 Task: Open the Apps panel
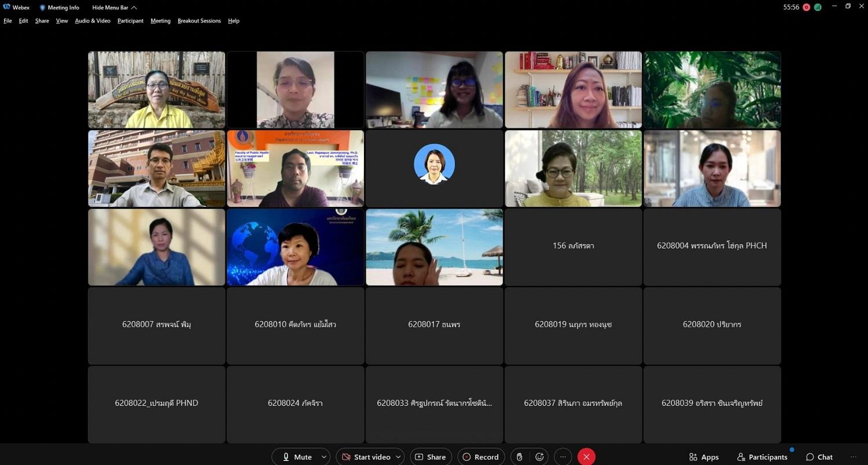coord(704,457)
